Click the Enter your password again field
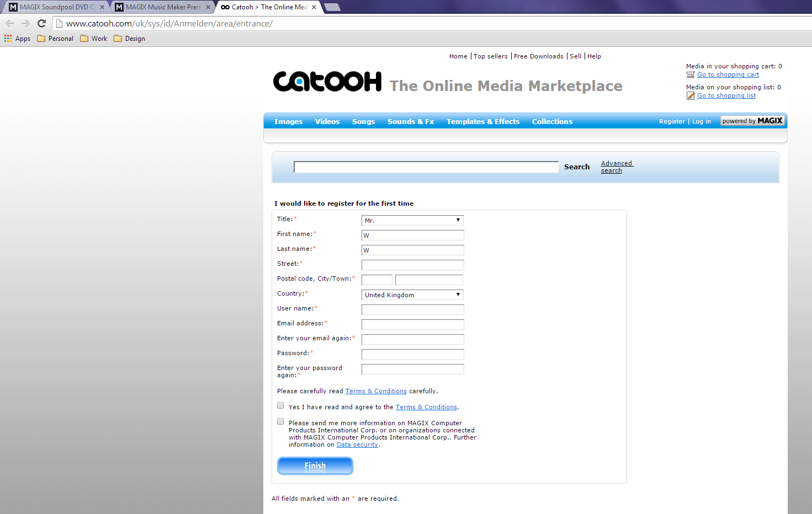This screenshot has height=514, width=812. 413,369
